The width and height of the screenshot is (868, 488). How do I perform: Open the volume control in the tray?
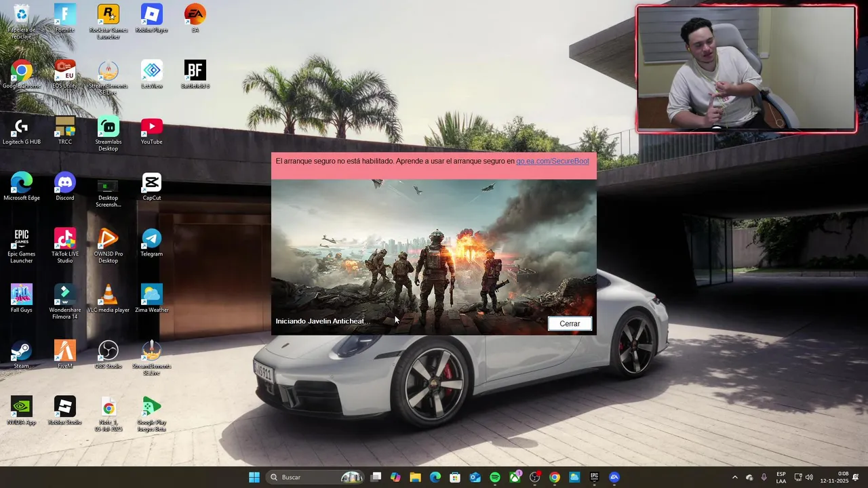pyautogui.click(x=809, y=477)
